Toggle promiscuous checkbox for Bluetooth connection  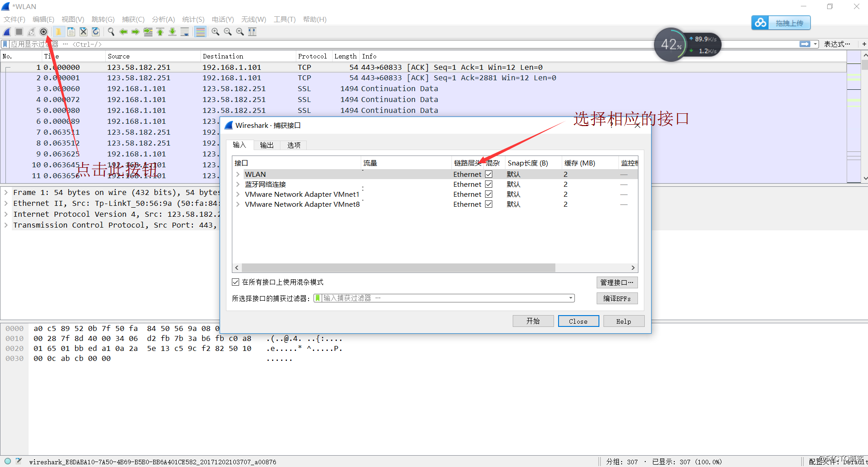click(x=489, y=184)
